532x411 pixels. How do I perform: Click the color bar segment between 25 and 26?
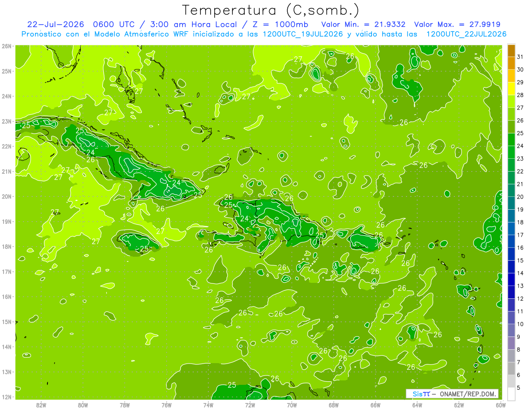[x=511, y=127]
